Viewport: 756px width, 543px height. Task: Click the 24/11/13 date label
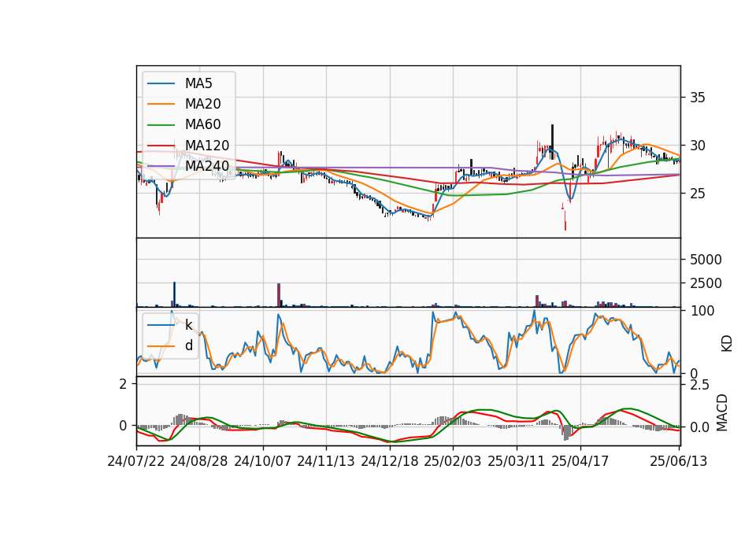[x=326, y=462]
